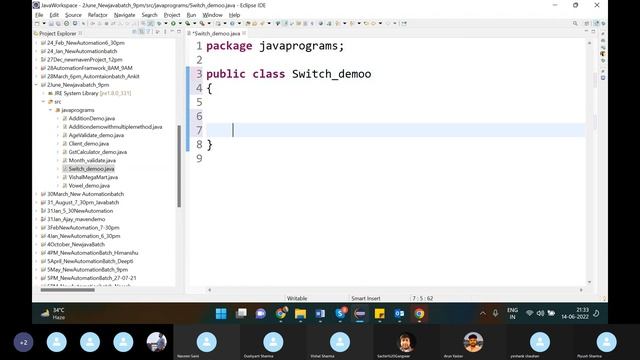
Task: Click the microphone icon in system tray
Action: click(x=495, y=313)
